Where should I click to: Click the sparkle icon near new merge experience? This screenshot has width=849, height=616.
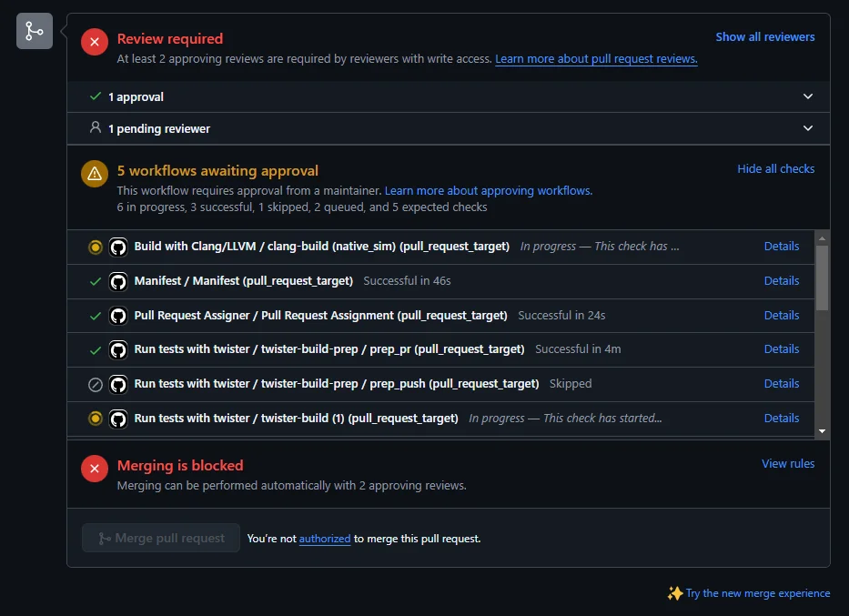[x=674, y=593]
